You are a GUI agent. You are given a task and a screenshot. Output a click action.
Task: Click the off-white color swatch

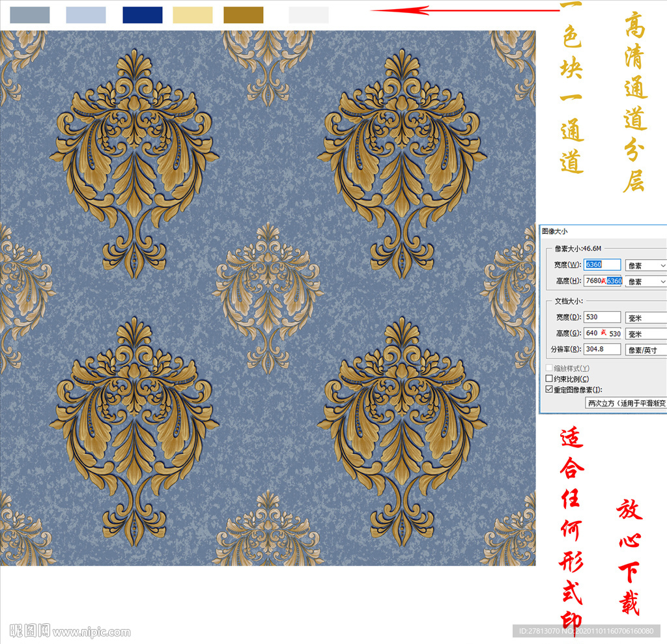[309, 15]
